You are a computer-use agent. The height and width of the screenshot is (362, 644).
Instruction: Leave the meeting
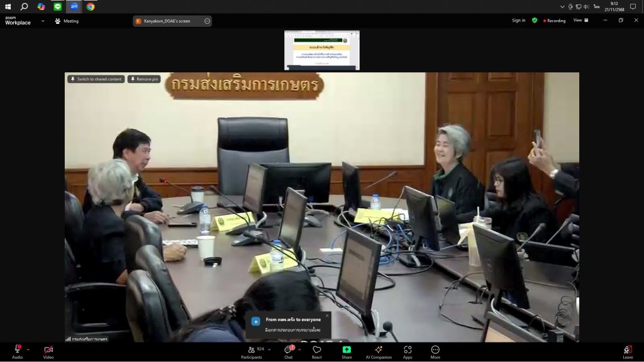point(628,350)
